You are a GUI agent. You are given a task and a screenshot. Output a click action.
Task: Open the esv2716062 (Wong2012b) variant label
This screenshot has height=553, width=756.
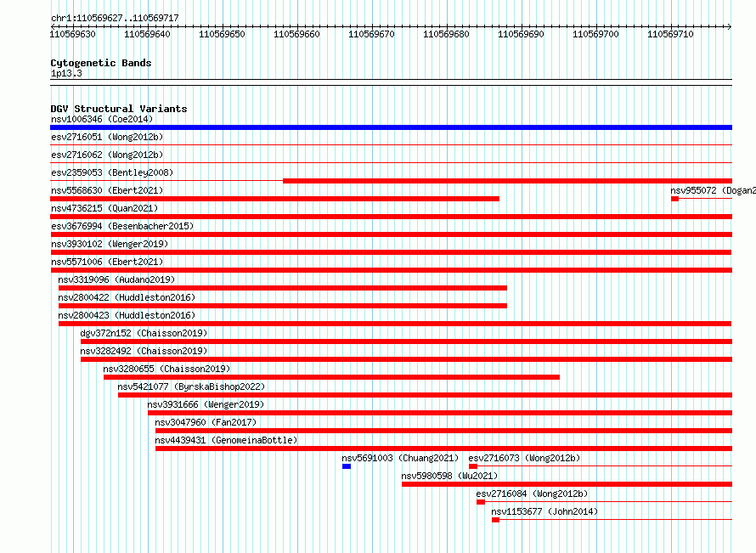[107, 155]
